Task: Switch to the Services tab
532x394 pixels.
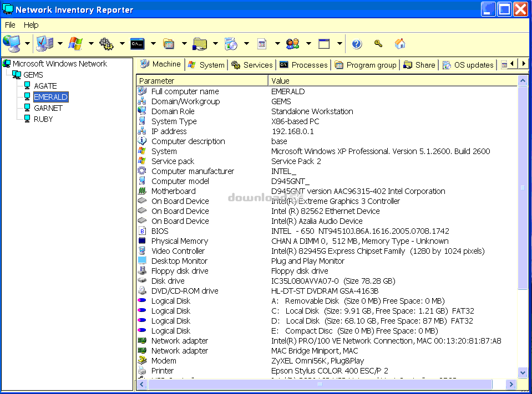Action: (252, 65)
